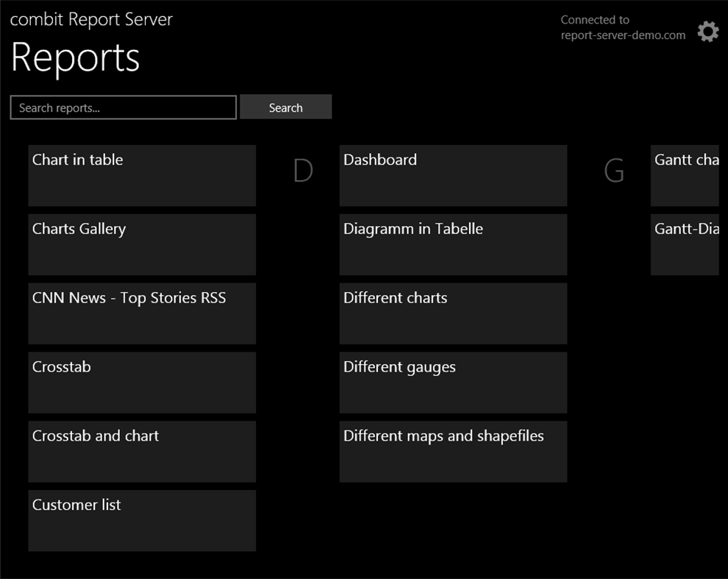Open the CNN News - Top Stories RSS report
The image size is (728, 579).
click(x=141, y=313)
